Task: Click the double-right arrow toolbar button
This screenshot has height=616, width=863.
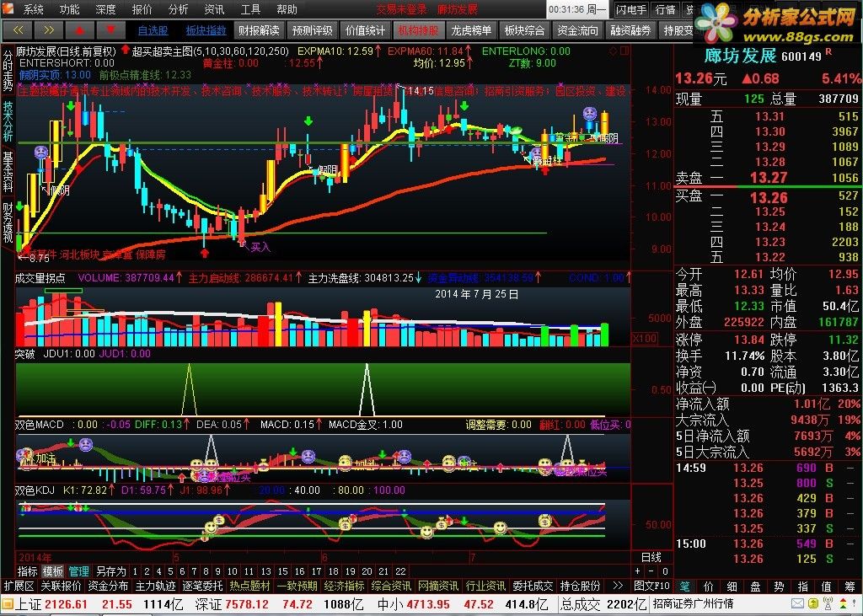Action: pyautogui.click(x=48, y=30)
